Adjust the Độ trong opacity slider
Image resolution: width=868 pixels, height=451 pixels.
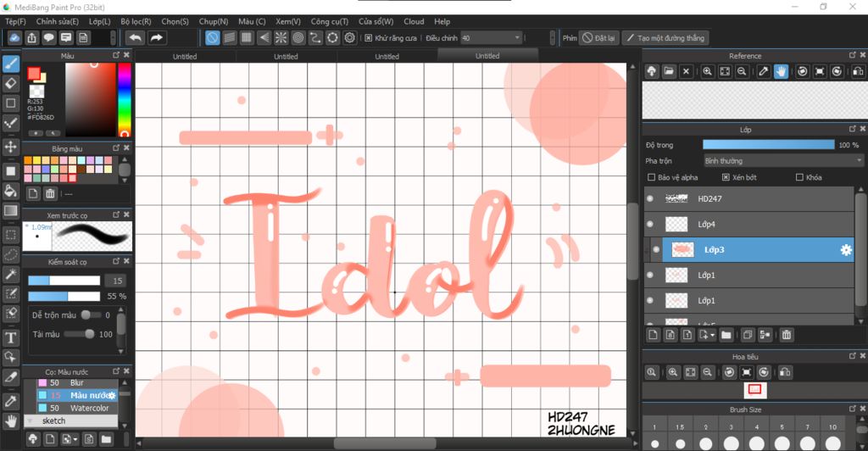click(x=768, y=145)
